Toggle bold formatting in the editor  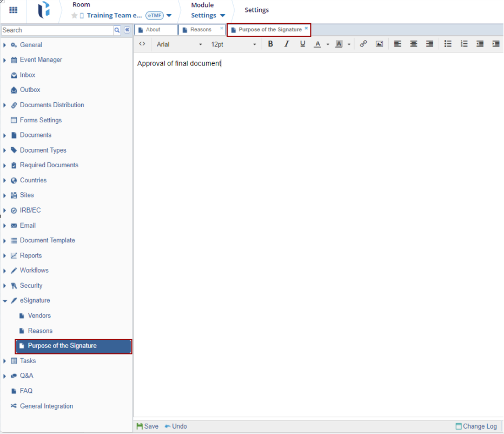click(270, 44)
